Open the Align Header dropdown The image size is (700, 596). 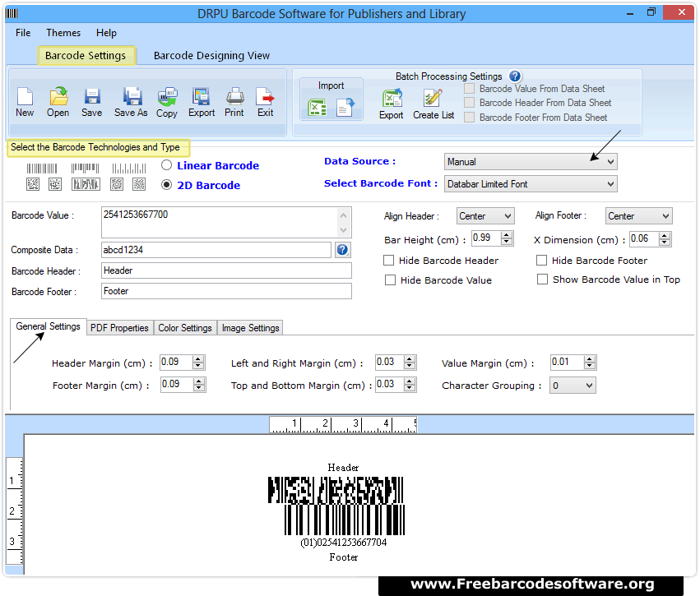click(485, 216)
